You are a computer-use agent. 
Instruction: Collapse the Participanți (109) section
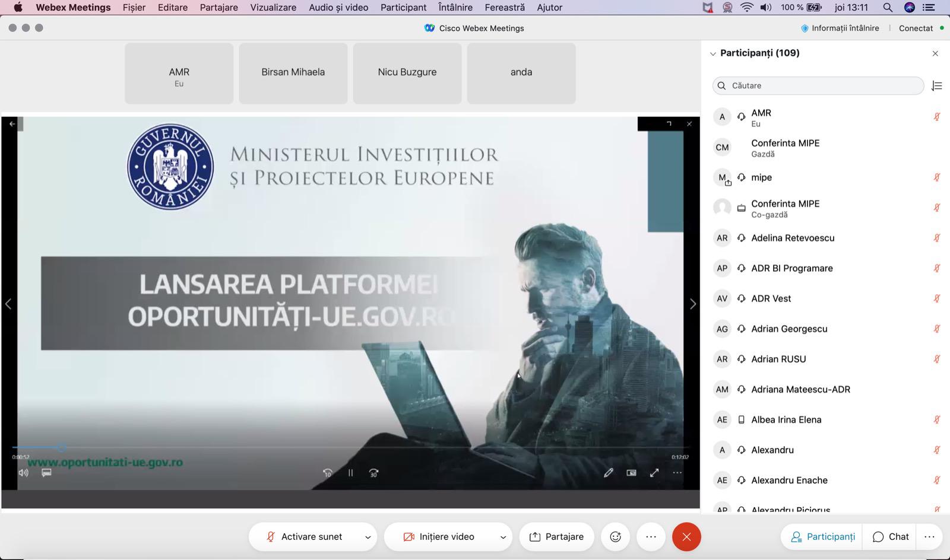point(712,53)
